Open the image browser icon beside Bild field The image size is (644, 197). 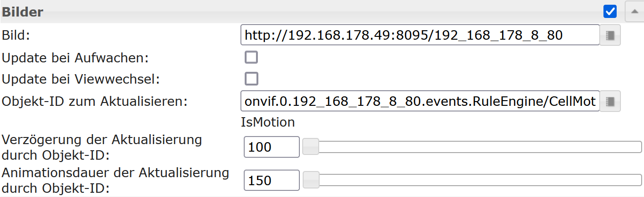tap(610, 35)
